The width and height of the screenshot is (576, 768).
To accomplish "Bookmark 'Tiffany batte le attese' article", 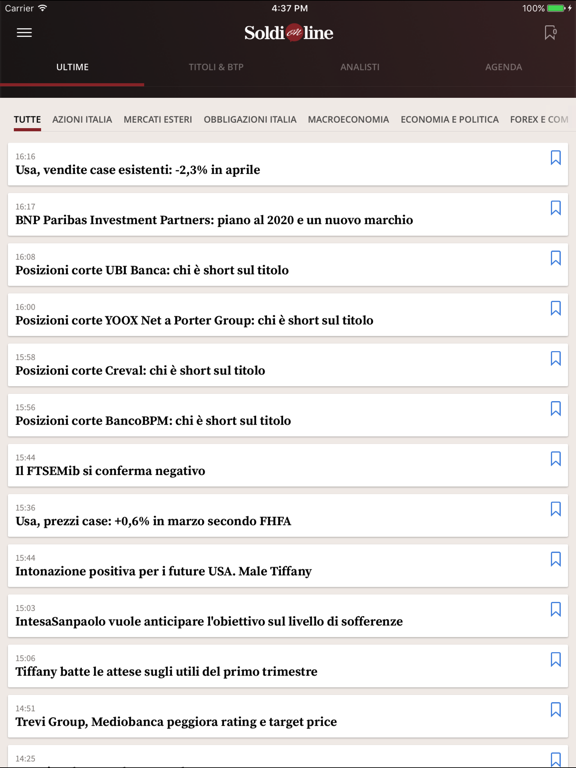I will pos(555,659).
